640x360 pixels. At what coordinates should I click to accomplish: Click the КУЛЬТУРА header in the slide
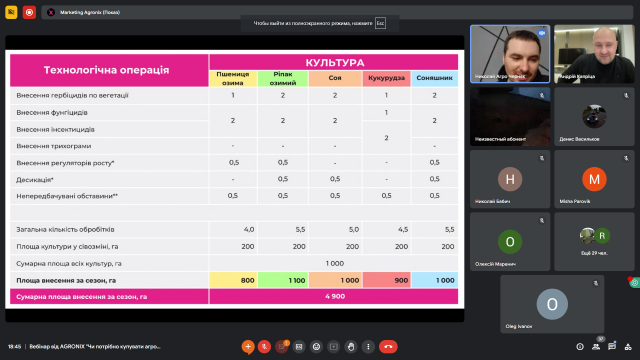pyautogui.click(x=334, y=62)
